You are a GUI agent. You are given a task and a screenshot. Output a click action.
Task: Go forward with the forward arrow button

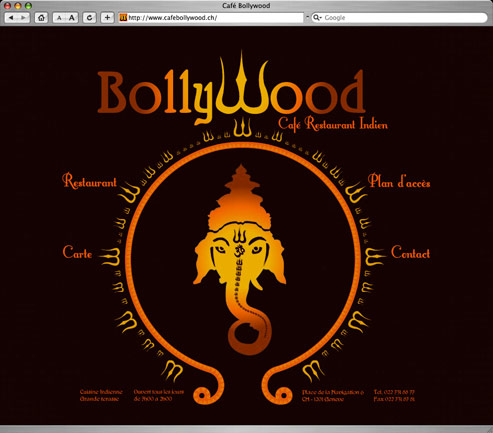tap(23, 18)
